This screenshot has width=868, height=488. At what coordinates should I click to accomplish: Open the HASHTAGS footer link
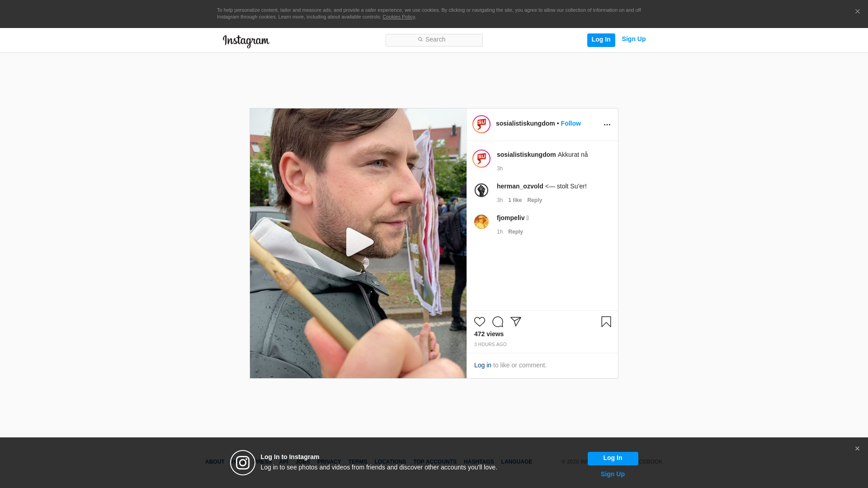click(479, 462)
